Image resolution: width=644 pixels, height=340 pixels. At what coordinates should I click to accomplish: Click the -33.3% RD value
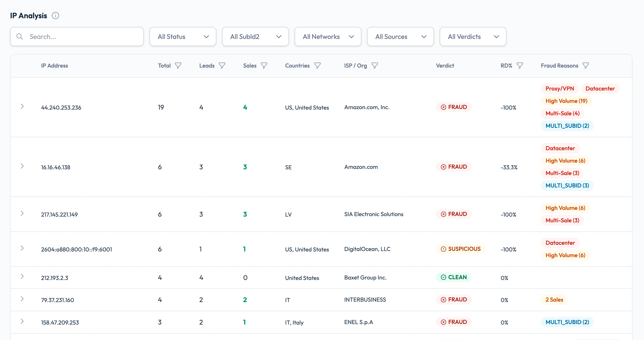point(509,167)
